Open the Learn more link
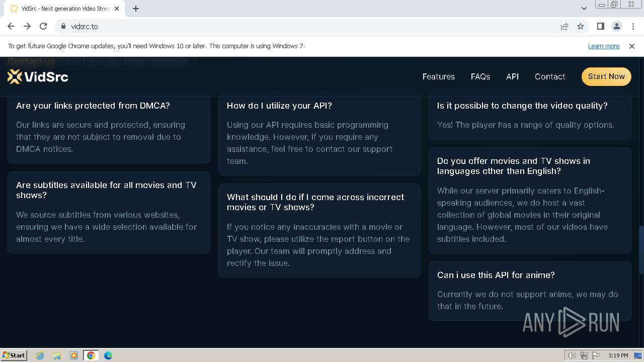Image resolution: width=644 pixels, height=362 pixels. tap(604, 46)
